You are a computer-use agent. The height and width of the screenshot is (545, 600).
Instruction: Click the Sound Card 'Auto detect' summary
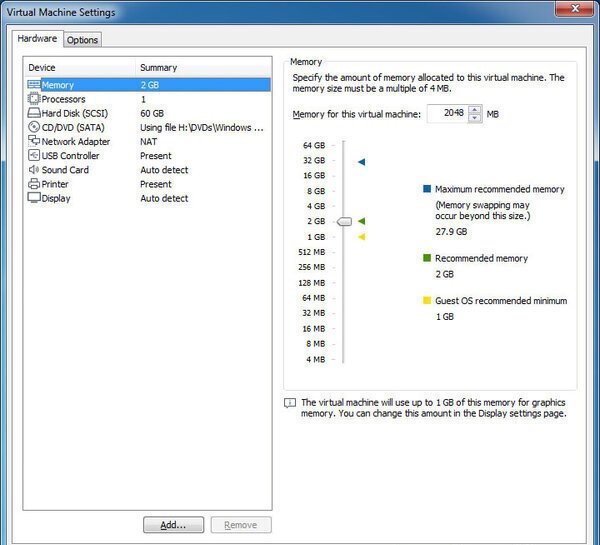coord(164,170)
